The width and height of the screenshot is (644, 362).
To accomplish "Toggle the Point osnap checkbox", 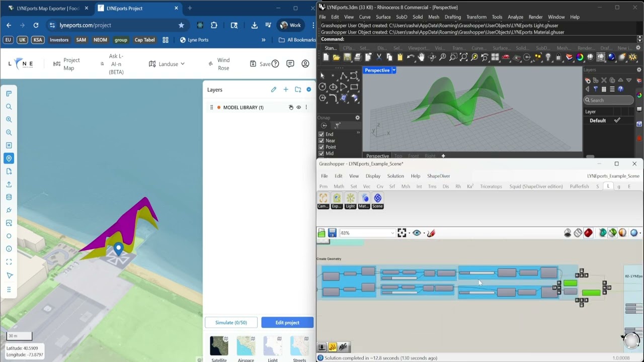I will tap(321, 147).
